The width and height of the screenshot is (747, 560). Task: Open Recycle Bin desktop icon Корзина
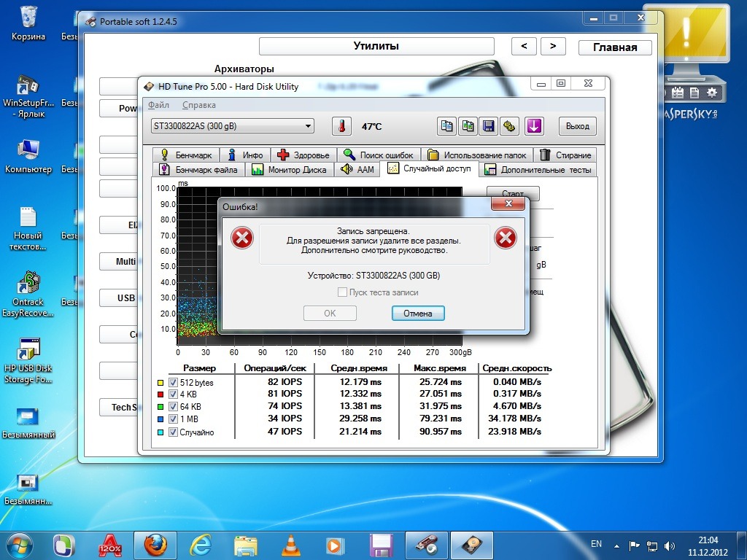(x=28, y=23)
